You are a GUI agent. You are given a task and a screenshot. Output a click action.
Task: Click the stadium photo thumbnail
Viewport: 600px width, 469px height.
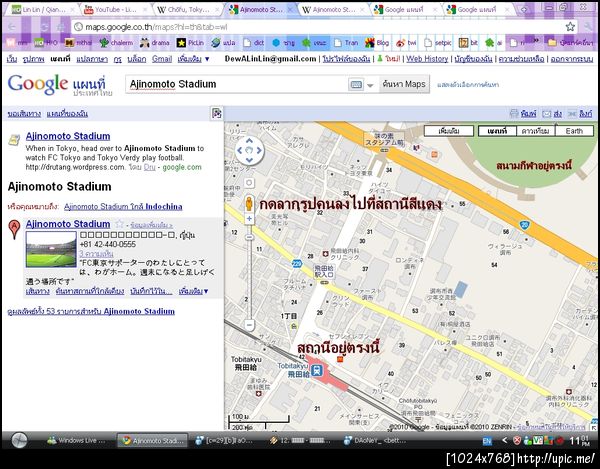[x=51, y=249]
